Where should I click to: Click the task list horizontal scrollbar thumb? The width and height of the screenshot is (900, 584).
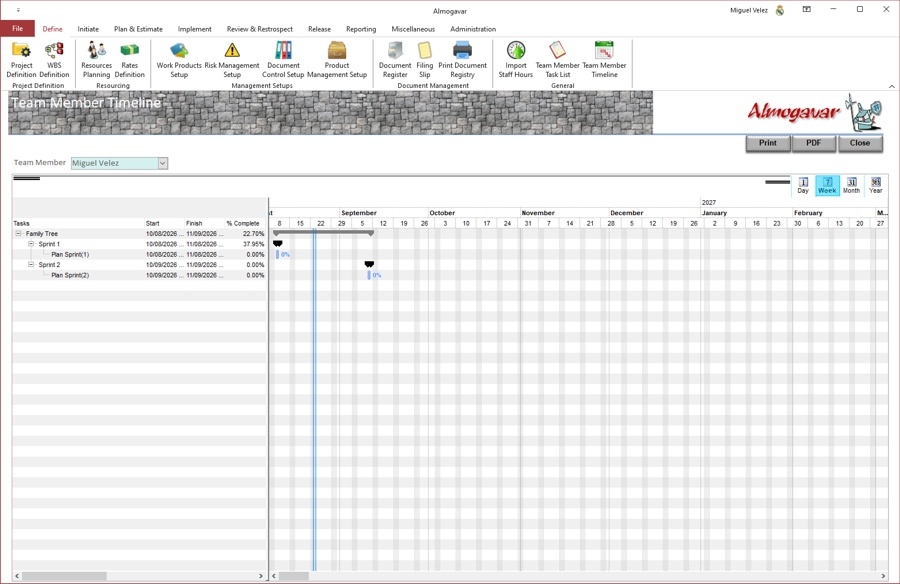[x=64, y=576]
